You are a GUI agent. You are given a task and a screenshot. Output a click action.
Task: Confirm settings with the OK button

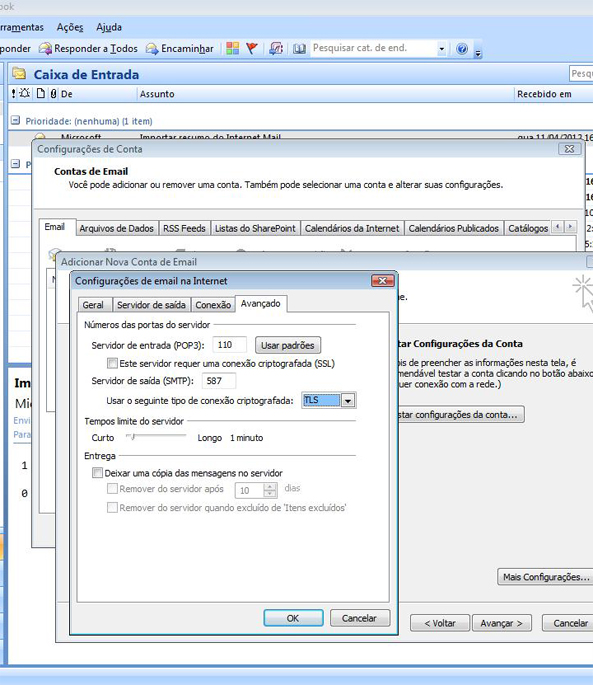click(293, 618)
